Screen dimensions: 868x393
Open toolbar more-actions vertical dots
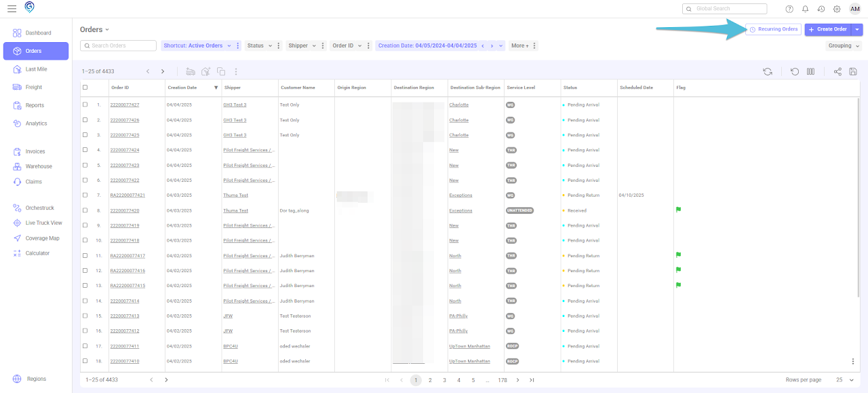[x=236, y=71]
